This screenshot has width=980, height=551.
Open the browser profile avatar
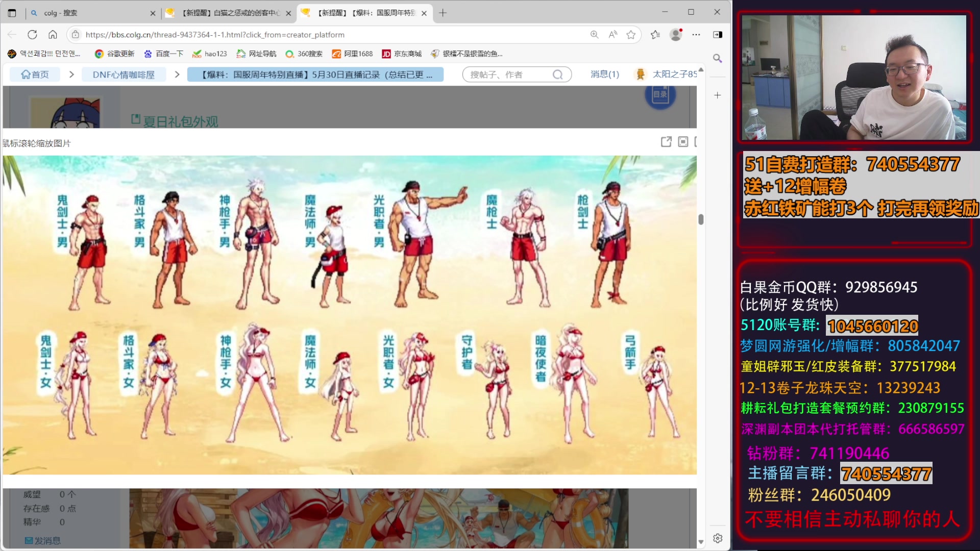point(676,35)
